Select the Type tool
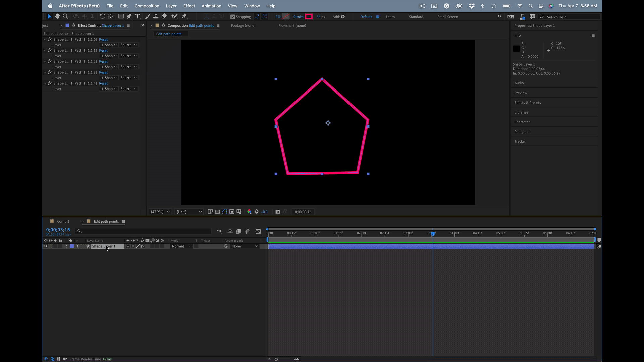644x362 pixels. pos(137,16)
